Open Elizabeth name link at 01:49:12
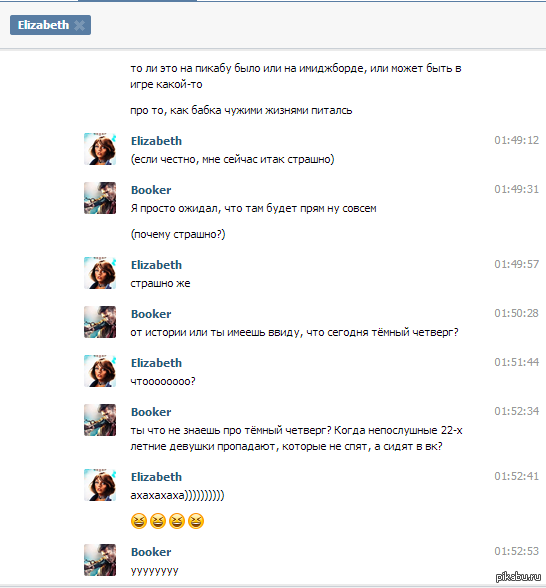Screen dimensions: 546x588 (156, 141)
